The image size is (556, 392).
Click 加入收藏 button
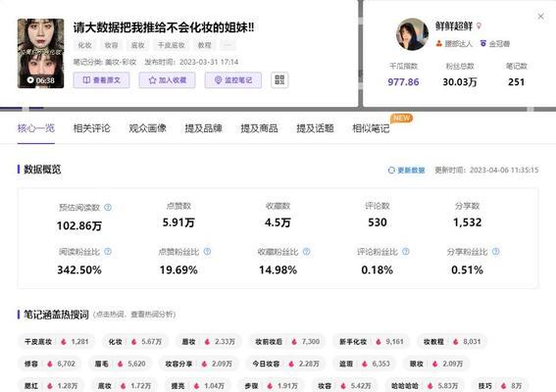[x=168, y=80]
